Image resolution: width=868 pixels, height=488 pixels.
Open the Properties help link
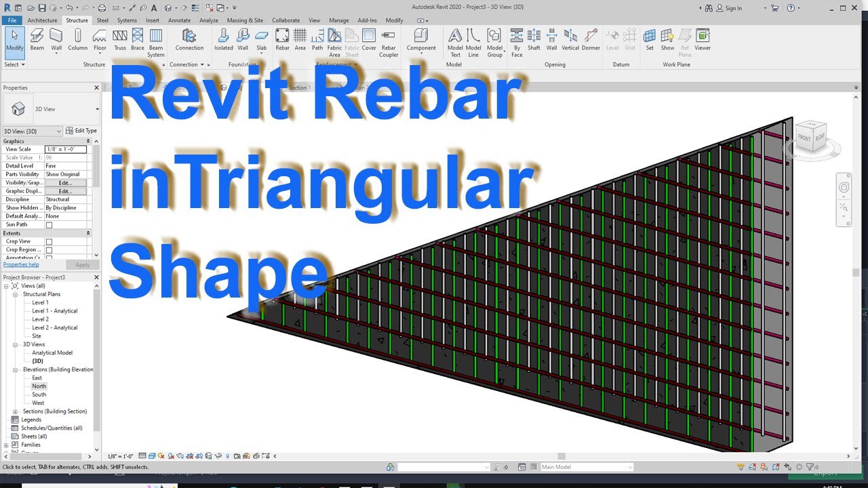coord(21,264)
